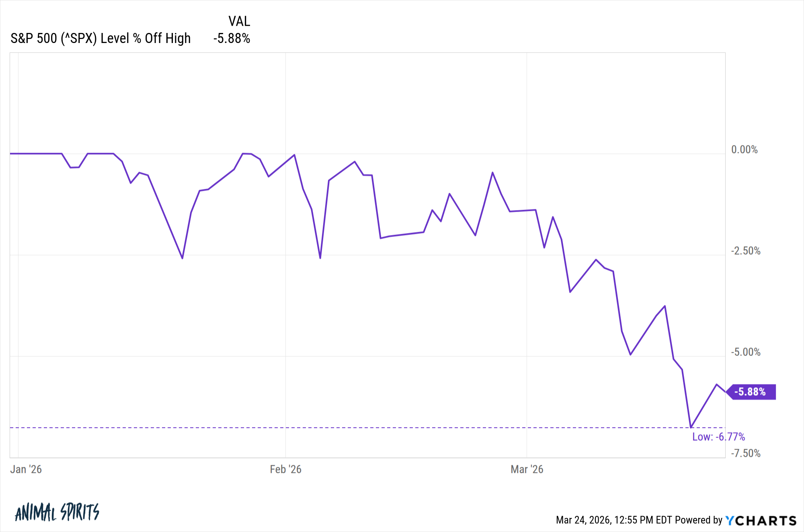
Task: Click the Jan '26 x-axis label
Action: pos(26,469)
